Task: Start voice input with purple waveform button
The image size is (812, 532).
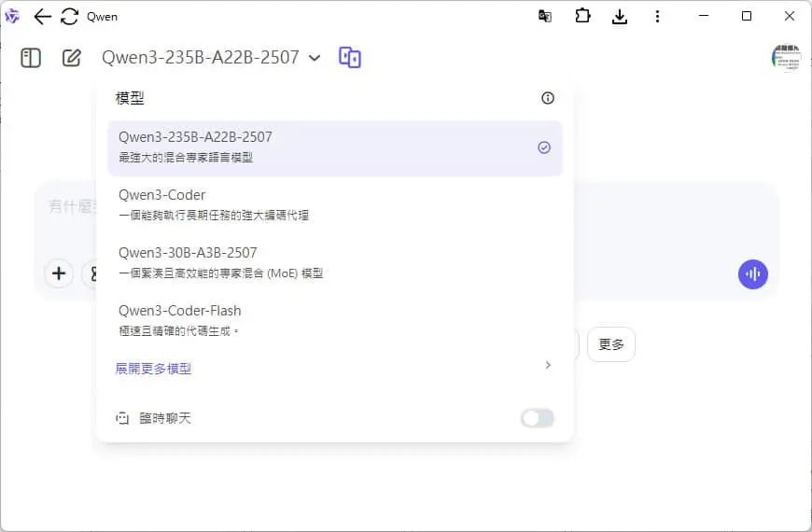Action: [x=753, y=274]
